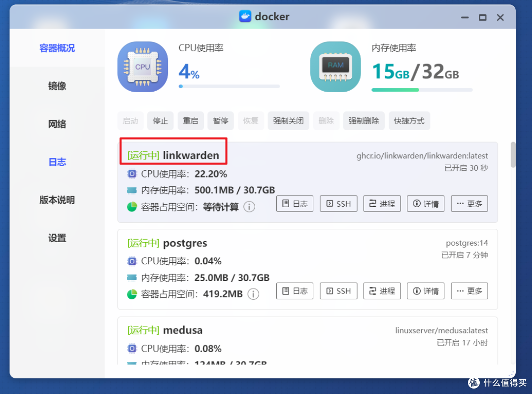
Task: Open linkwarden container 日志
Action: [x=295, y=204]
